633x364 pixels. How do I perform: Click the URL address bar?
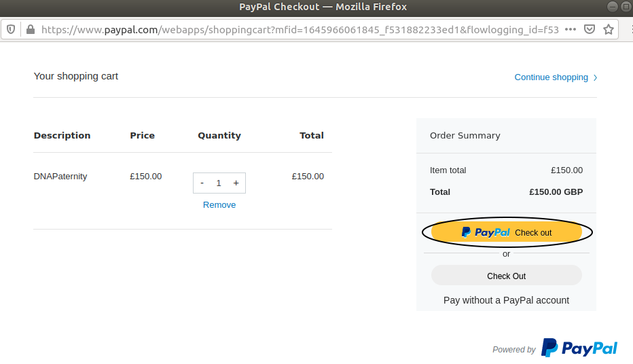300,29
